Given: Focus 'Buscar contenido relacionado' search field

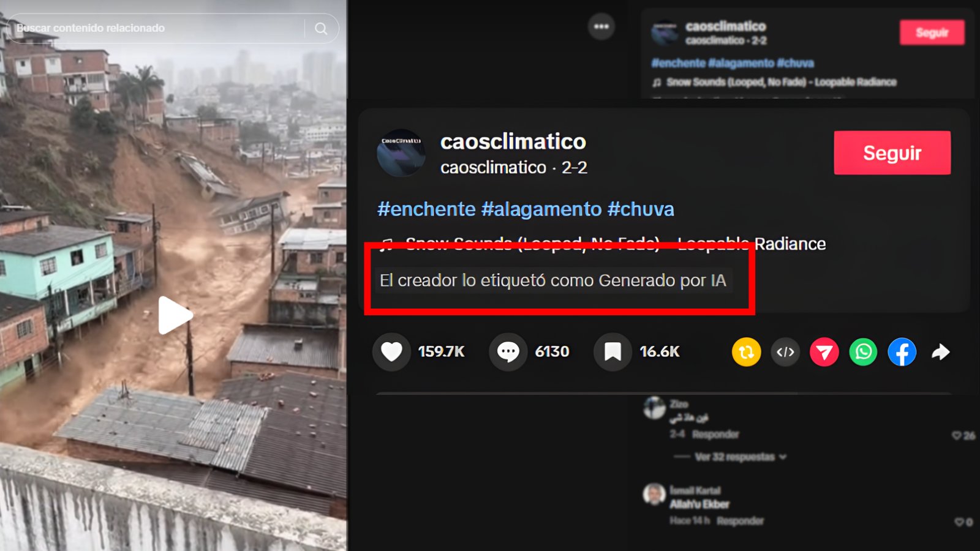Looking at the screenshot, I should tap(159, 28).
